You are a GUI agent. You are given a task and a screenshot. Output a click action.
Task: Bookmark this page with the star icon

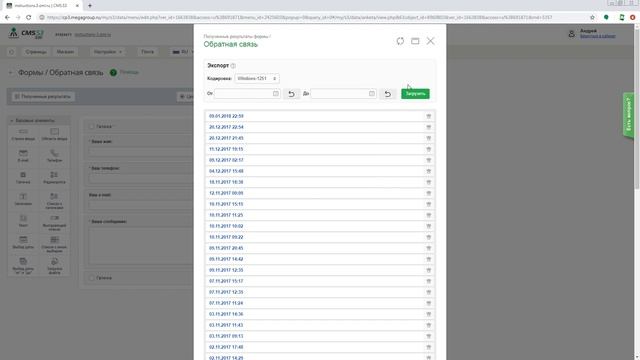[592, 18]
